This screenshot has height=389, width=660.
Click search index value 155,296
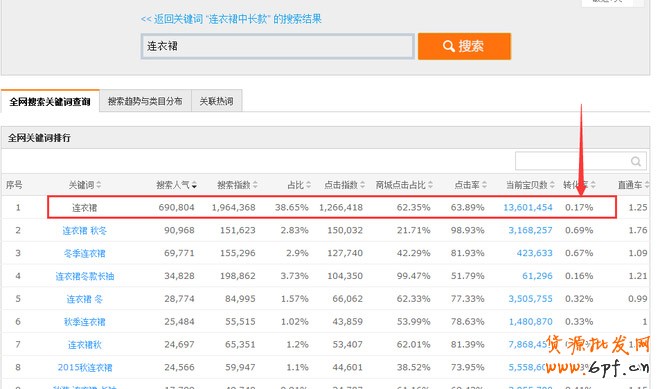click(x=238, y=253)
